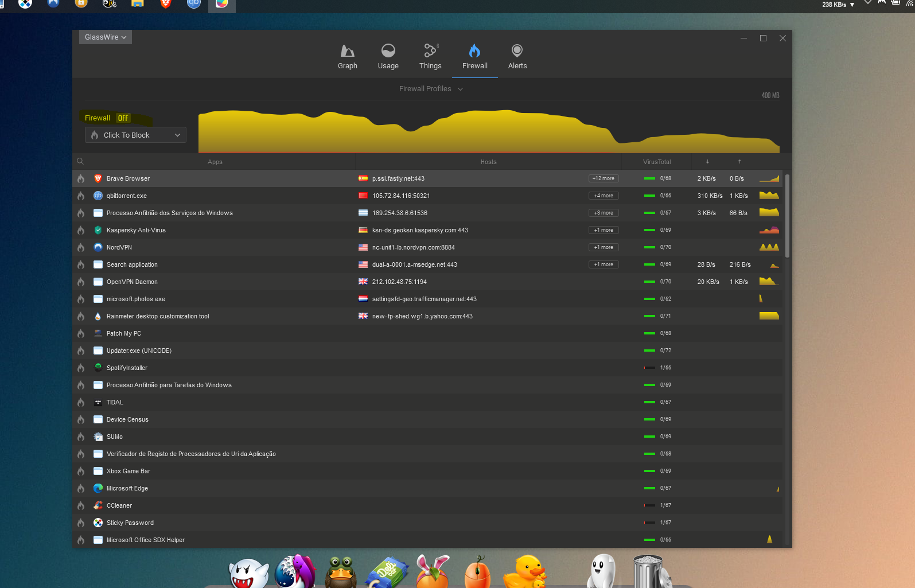The image size is (915, 588).
Task: Click the CCleaner app icon
Action: pos(98,505)
